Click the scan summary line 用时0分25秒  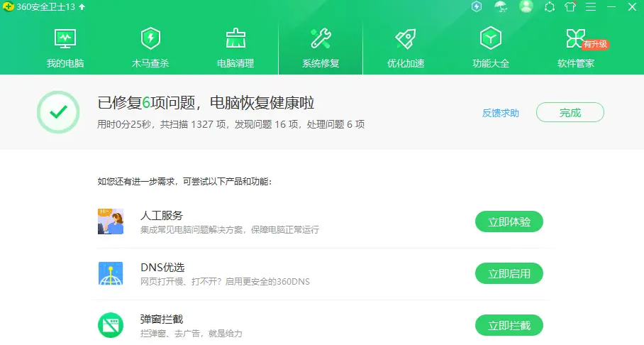231,125
